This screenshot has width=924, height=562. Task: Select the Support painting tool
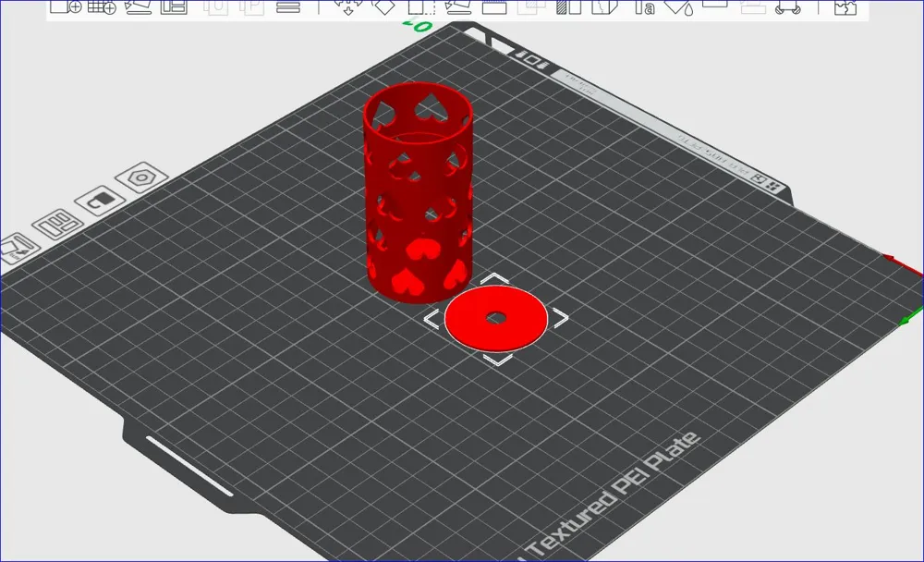pyautogui.click(x=568, y=7)
